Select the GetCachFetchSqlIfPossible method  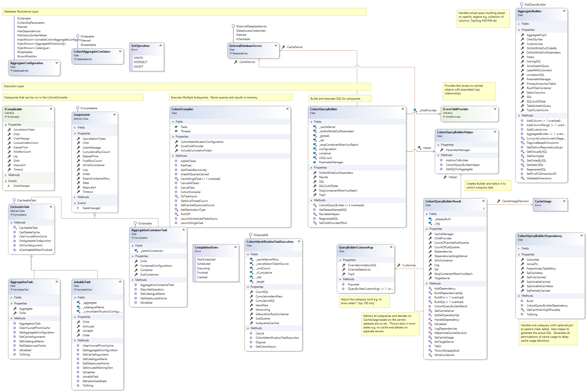click(x=543, y=310)
